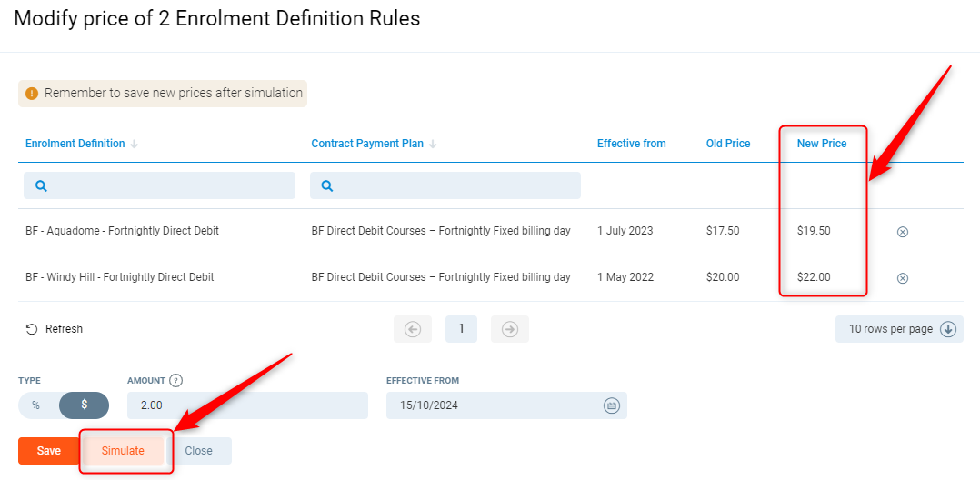Click the New Price column header
This screenshot has height=480, width=980.
tap(821, 144)
